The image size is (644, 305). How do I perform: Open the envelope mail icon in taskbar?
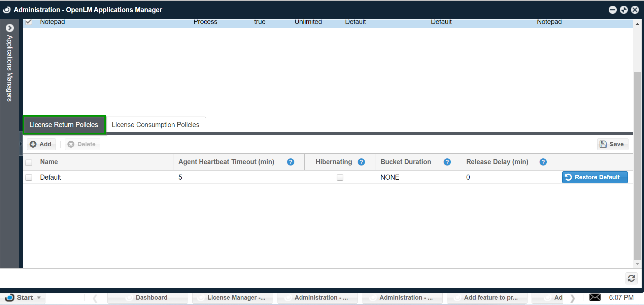pos(595,297)
